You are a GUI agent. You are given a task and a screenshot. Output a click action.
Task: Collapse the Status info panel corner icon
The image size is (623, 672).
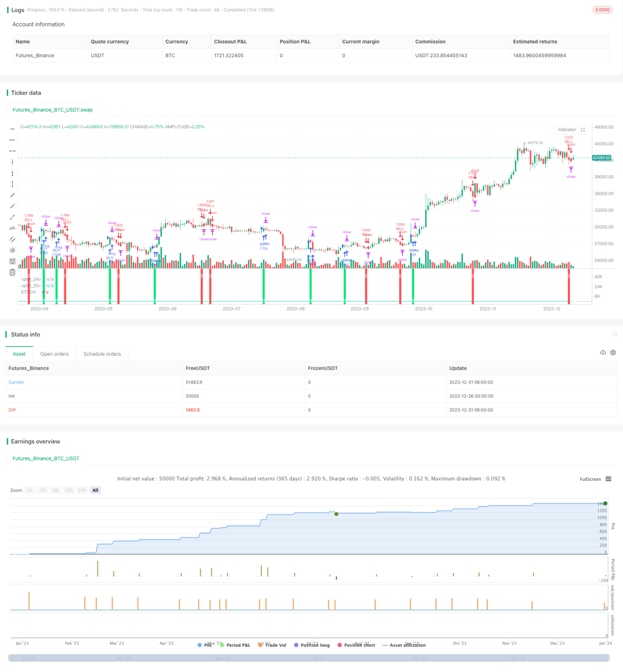pos(614,334)
